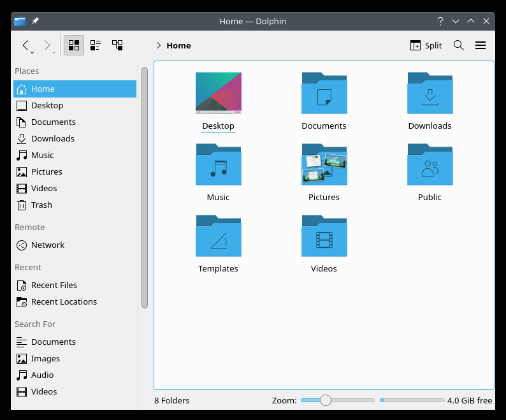The width and height of the screenshot is (506, 420).
Task: Switch to Icons view mode
Action: tap(74, 45)
